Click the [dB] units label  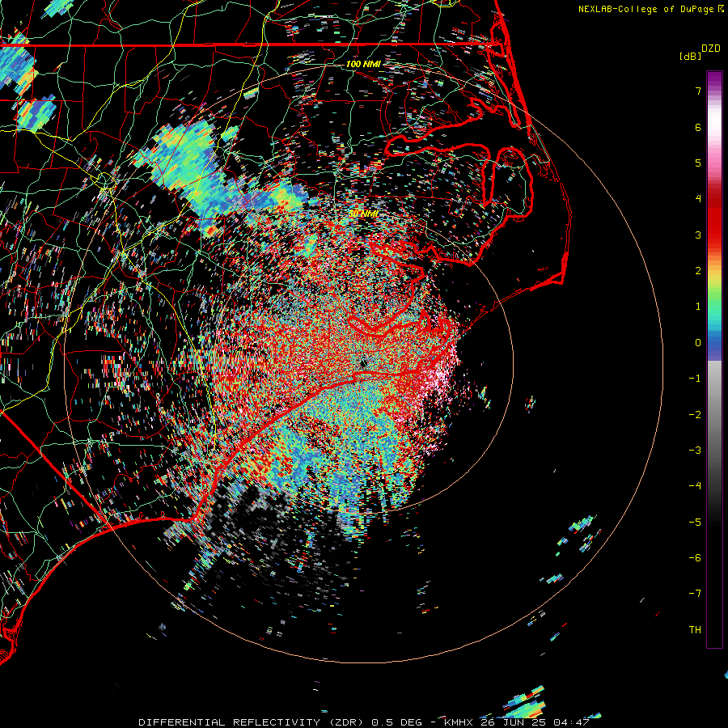[691, 57]
